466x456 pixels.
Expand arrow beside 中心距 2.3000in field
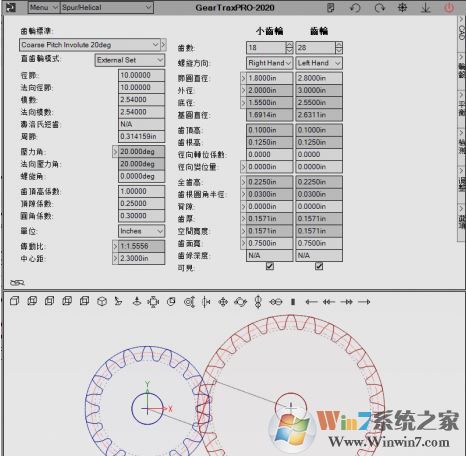pyautogui.click(x=115, y=258)
